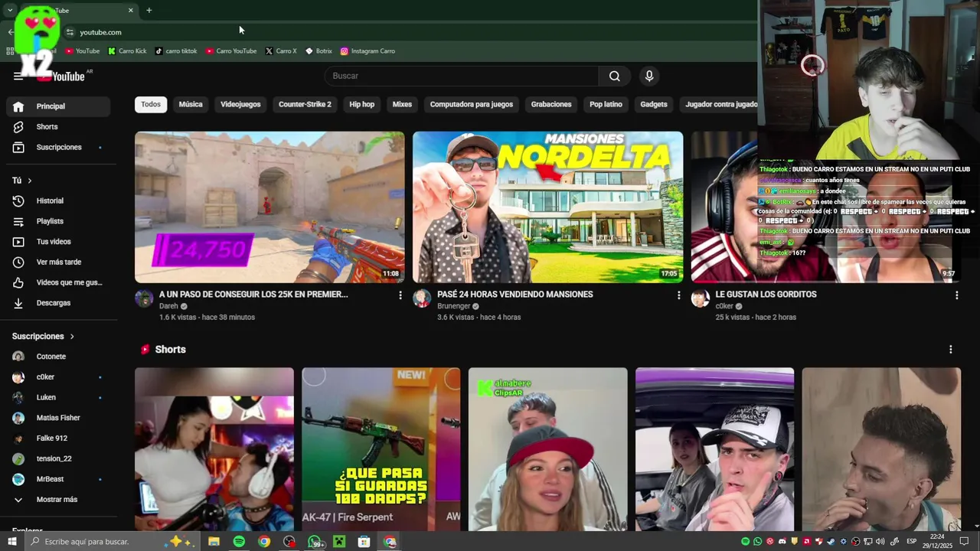Select the Counter-Strike 2 filter chip
The height and width of the screenshot is (551, 980).
click(x=305, y=104)
